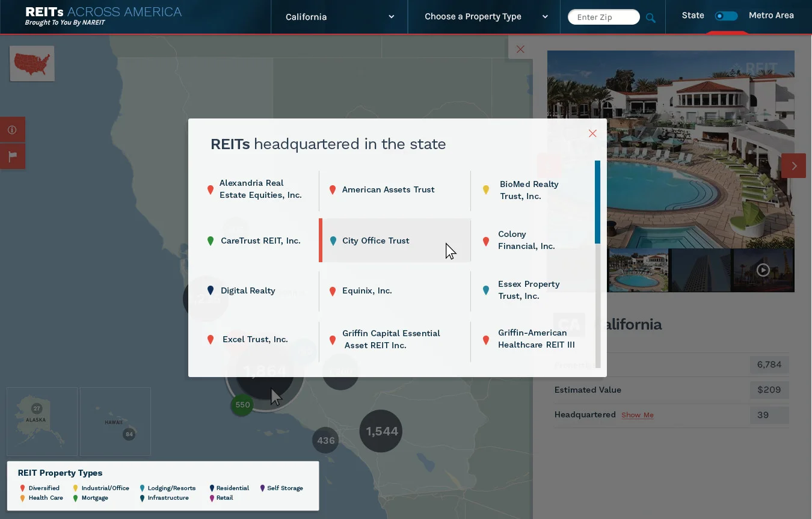812x519 pixels.
Task: Click the Hawaii inset map
Action: (115, 421)
